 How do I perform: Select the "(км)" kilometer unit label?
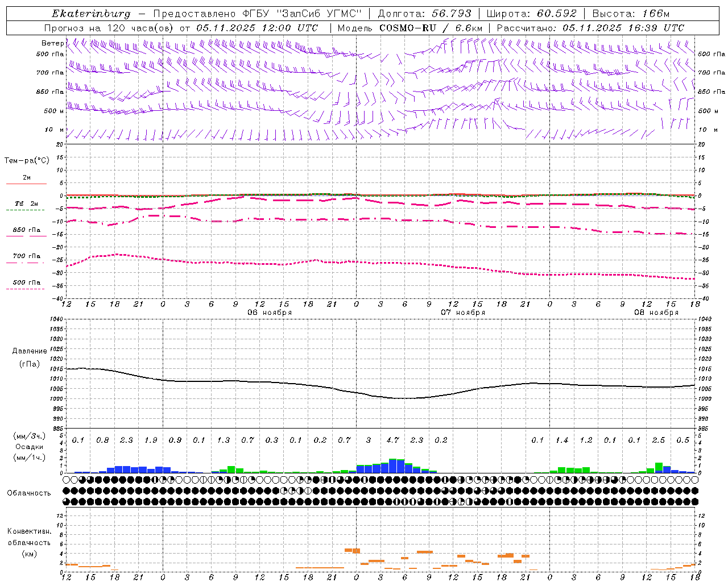30,554
